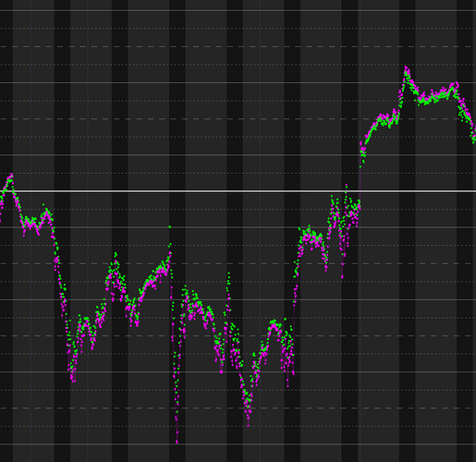Click the magenta dip low just below the white line
Image resolution: width=476 pixels, height=462 pixels.
[x=342, y=277]
